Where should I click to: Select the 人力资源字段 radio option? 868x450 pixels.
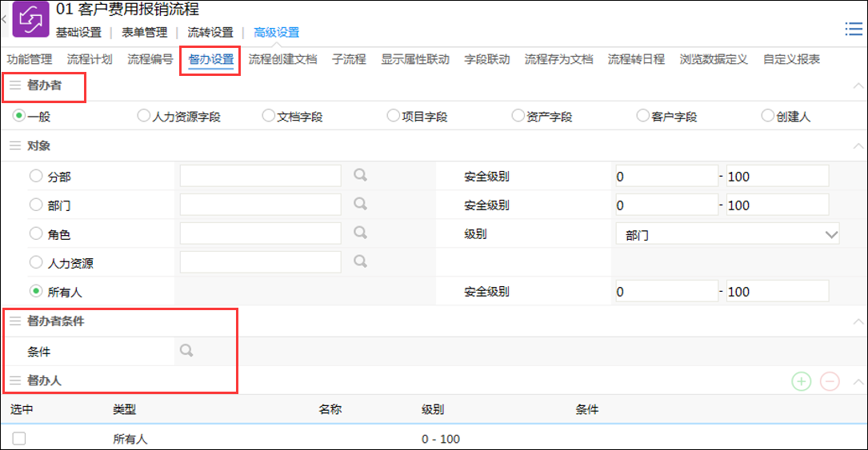tap(143, 116)
